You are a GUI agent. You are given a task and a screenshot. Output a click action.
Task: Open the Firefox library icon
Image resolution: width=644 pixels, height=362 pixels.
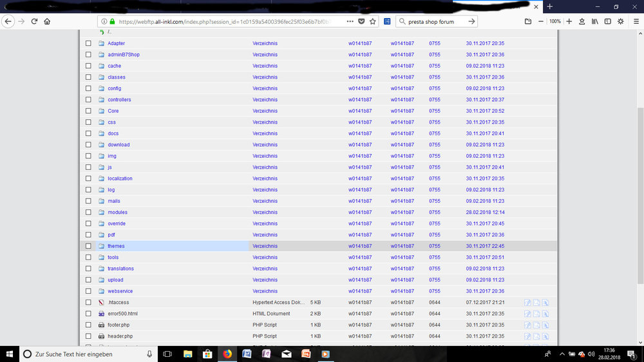(594, 21)
